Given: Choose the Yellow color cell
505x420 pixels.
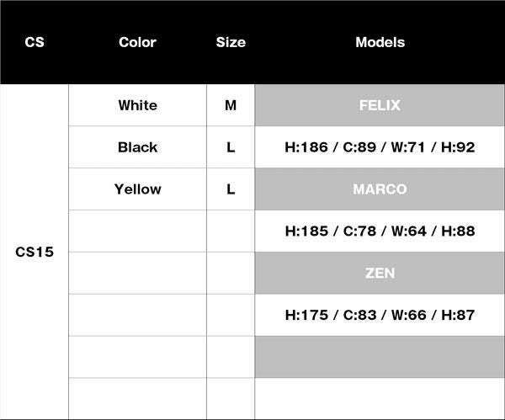Looking at the screenshot, I should pyautogui.click(x=137, y=189).
